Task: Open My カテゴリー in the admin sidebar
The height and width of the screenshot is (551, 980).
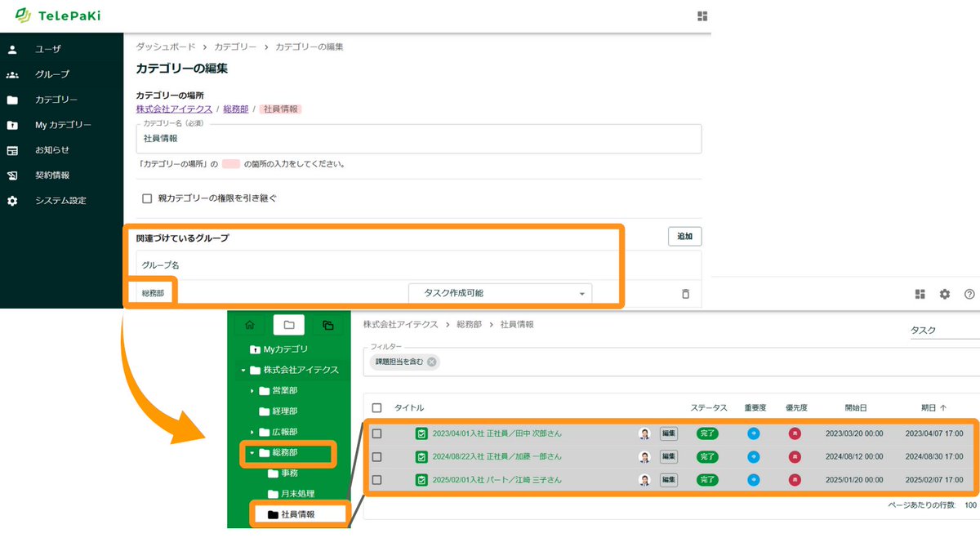Action: click(61, 125)
